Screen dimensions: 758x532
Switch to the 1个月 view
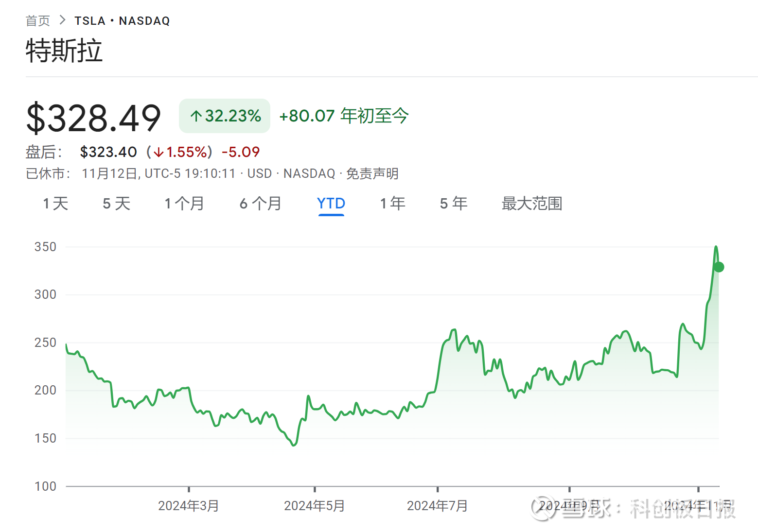184,204
